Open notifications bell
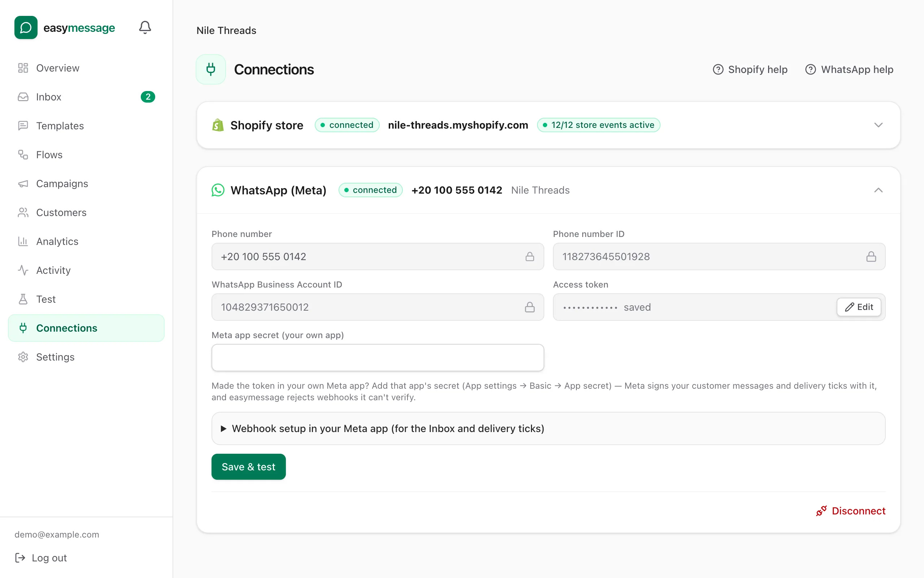This screenshot has height=578, width=924. 145,27
